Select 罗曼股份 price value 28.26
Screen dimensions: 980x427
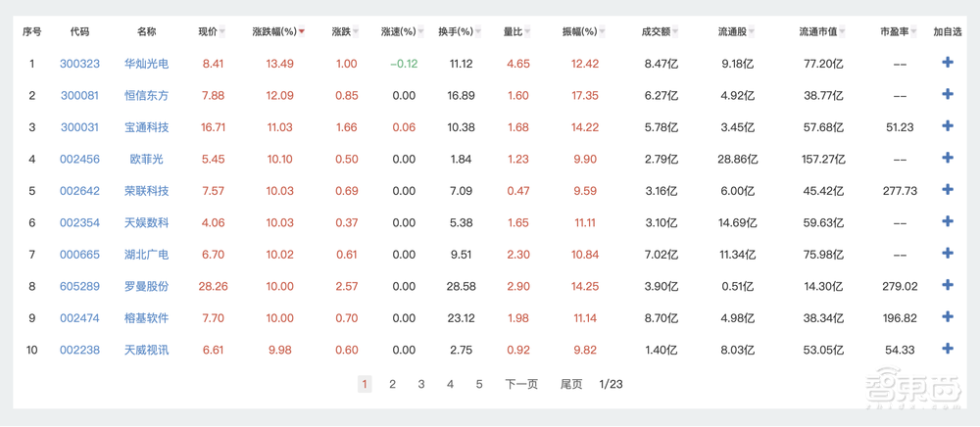click(213, 286)
